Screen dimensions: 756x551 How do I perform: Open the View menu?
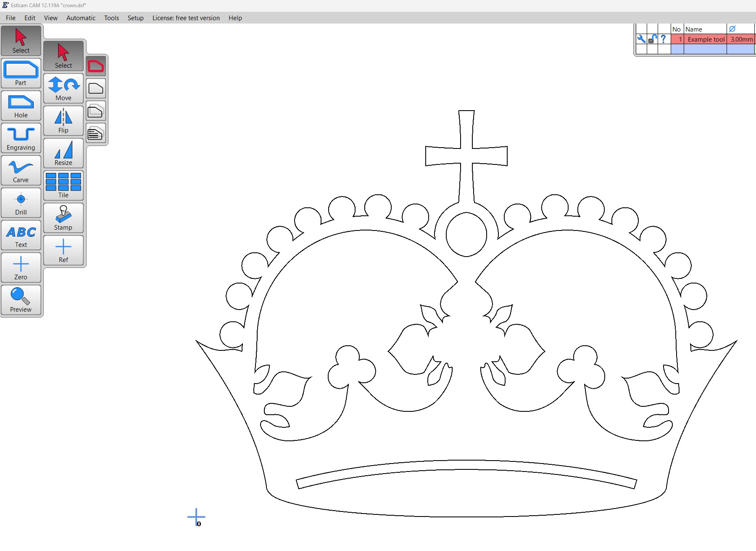tap(51, 18)
